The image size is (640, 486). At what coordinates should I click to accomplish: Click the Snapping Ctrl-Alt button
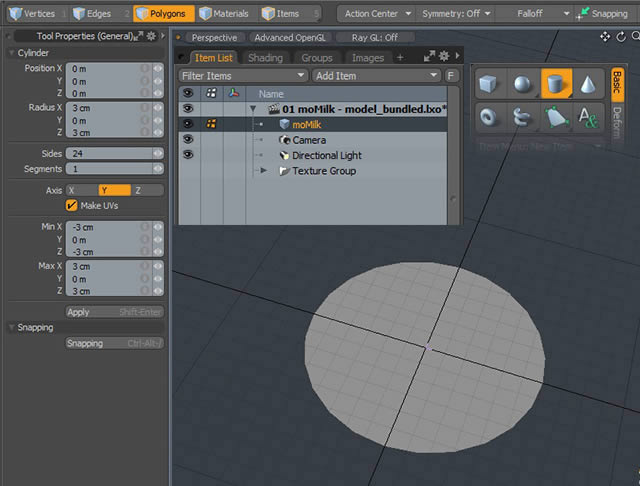[x=115, y=343]
